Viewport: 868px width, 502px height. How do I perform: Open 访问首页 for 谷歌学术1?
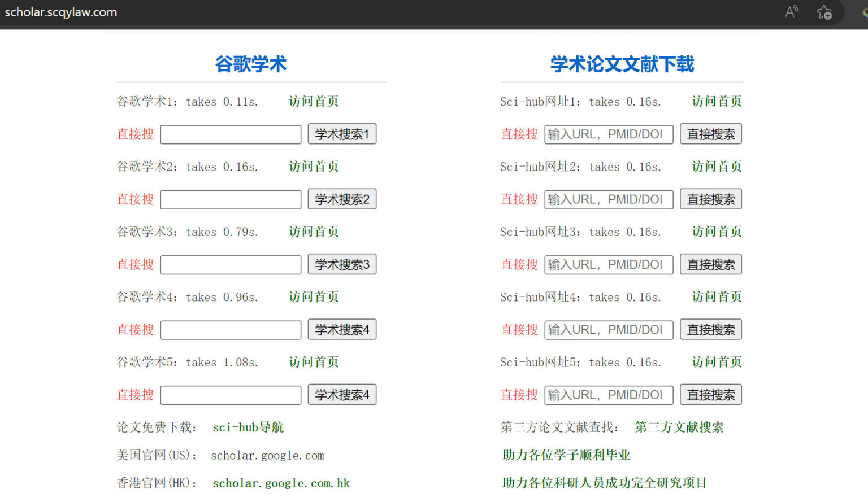tap(313, 101)
